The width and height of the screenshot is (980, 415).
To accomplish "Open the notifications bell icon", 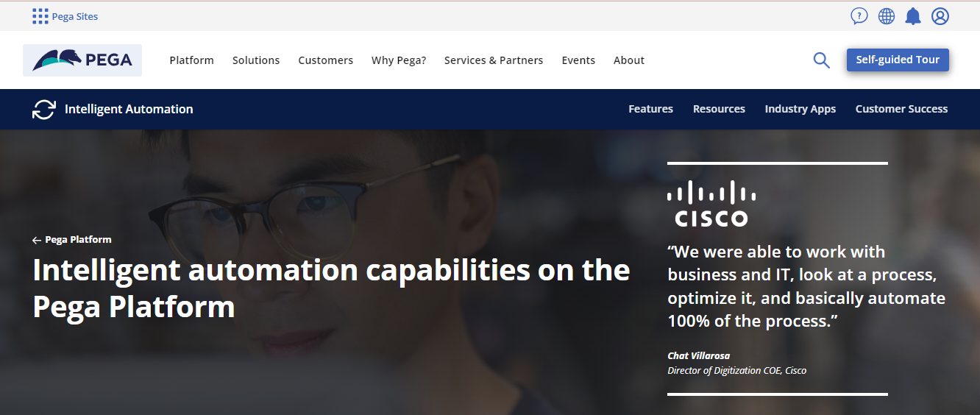I will pyautogui.click(x=913, y=16).
